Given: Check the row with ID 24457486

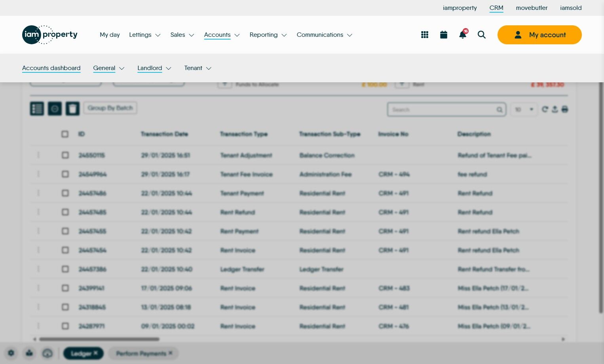Looking at the screenshot, I should (x=65, y=193).
